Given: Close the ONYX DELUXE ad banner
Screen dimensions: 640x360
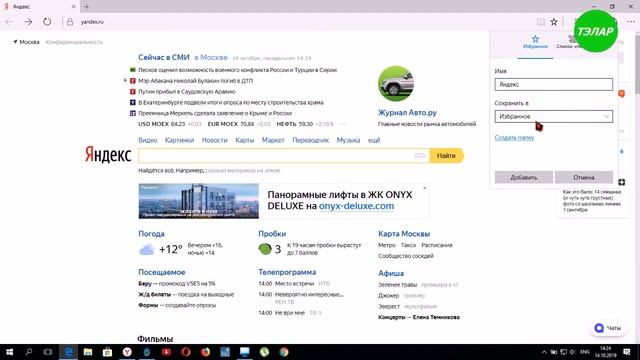Looking at the screenshot, I should 424,188.
